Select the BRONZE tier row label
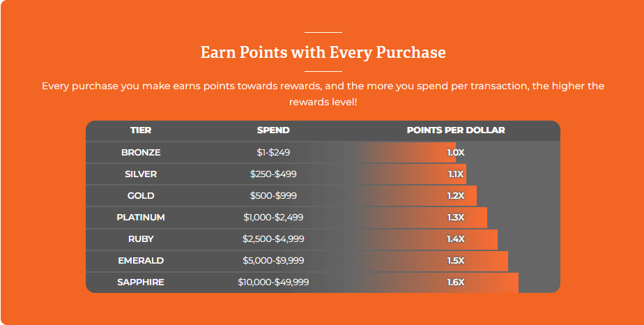Screen dimensions: 644x325 click(141, 153)
